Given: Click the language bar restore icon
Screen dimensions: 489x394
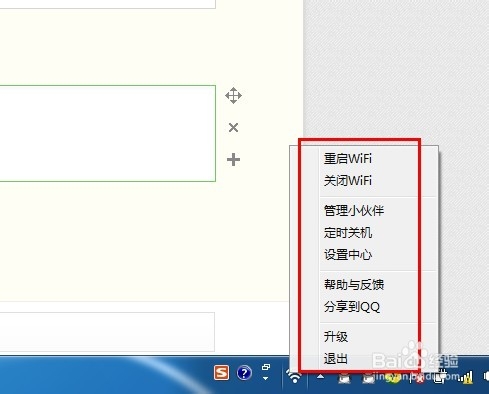Looking at the screenshot, I should point(266,367).
